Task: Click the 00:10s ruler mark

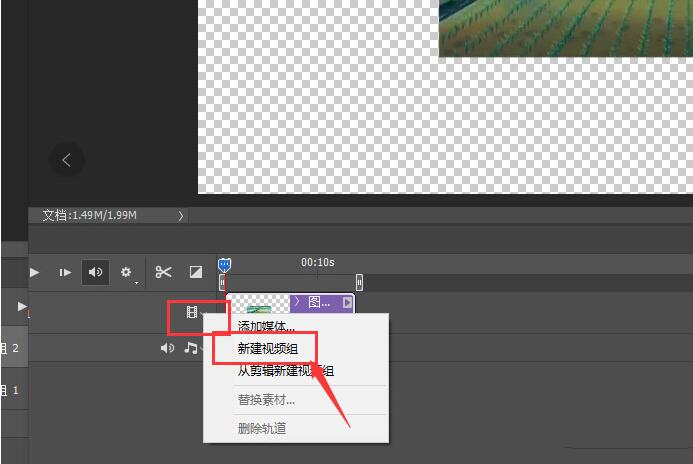Action: [318, 262]
